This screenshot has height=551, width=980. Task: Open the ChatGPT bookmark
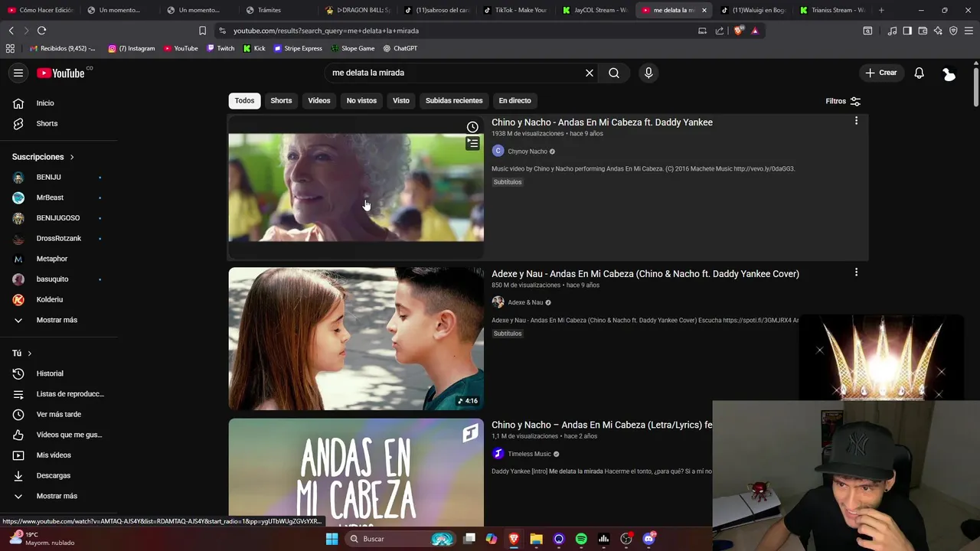pyautogui.click(x=400, y=48)
